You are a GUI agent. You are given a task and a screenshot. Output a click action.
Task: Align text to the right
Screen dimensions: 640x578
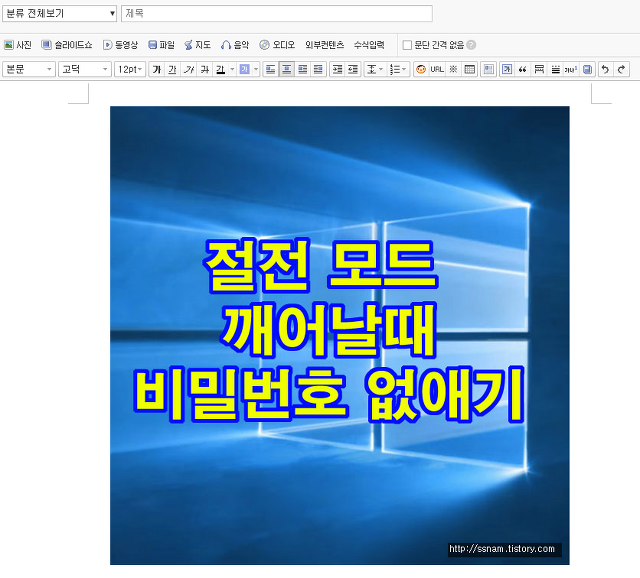pyautogui.click(x=302, y=69)
